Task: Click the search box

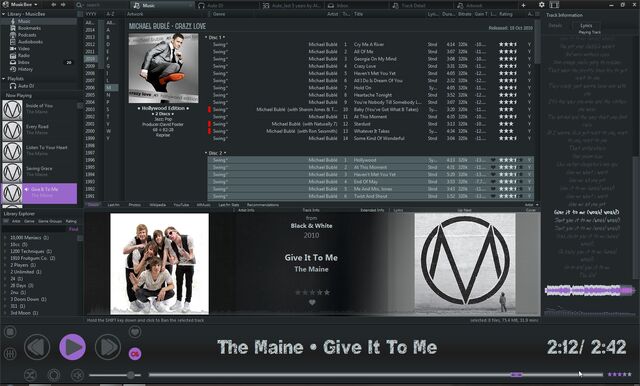Action: 102,5
